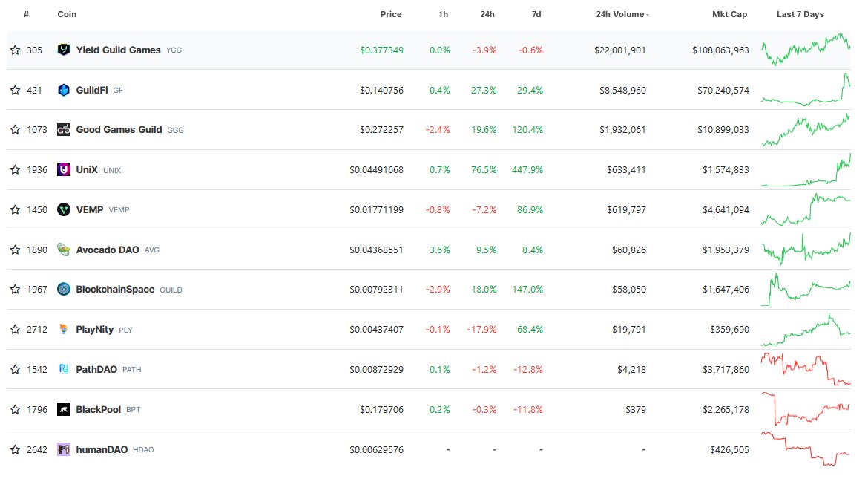
Task: Open the PlayNity coin link
Action: pyautogui.click(x=95, y=329)
